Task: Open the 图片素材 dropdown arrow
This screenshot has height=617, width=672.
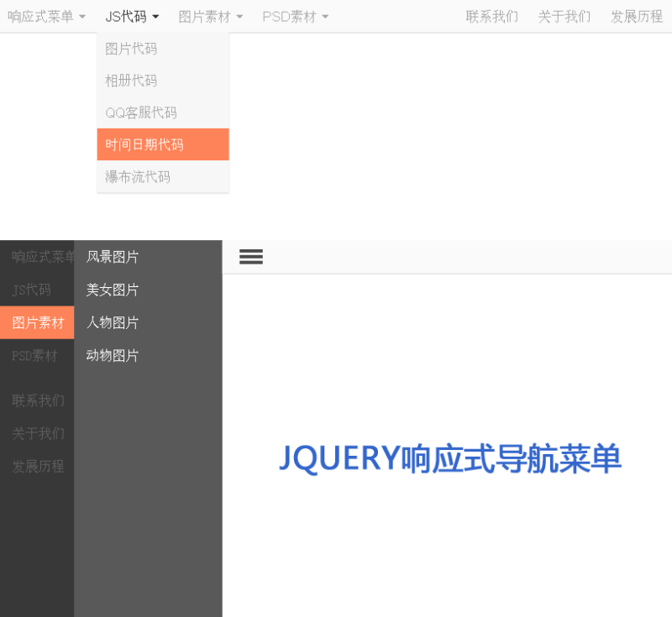Action: pyautogui.click(x=210, y=16)
